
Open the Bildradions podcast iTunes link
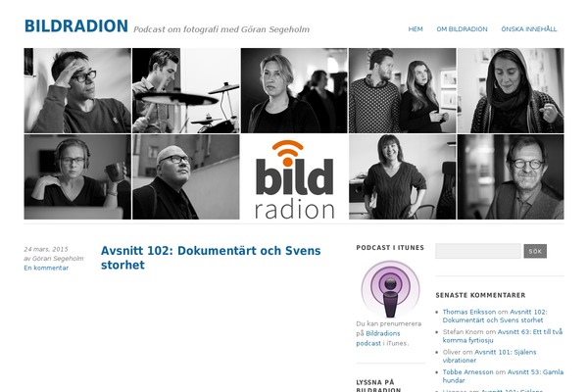[x=378, y=338]
